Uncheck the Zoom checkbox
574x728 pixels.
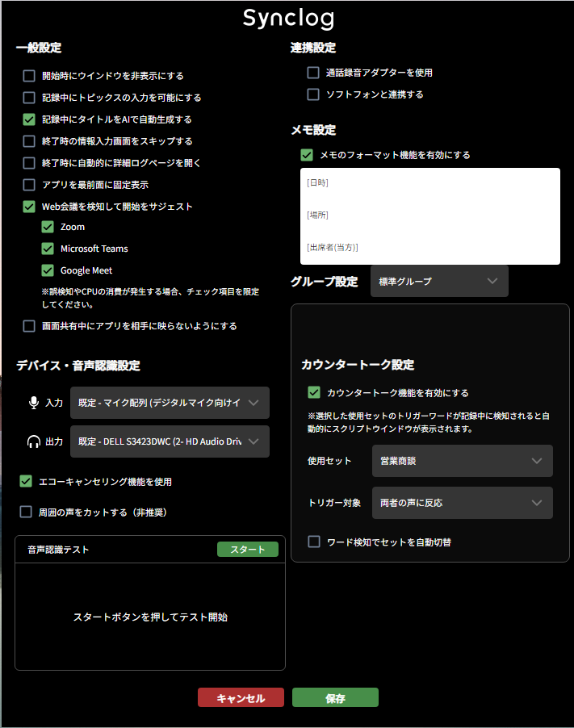tap(48, 227)
